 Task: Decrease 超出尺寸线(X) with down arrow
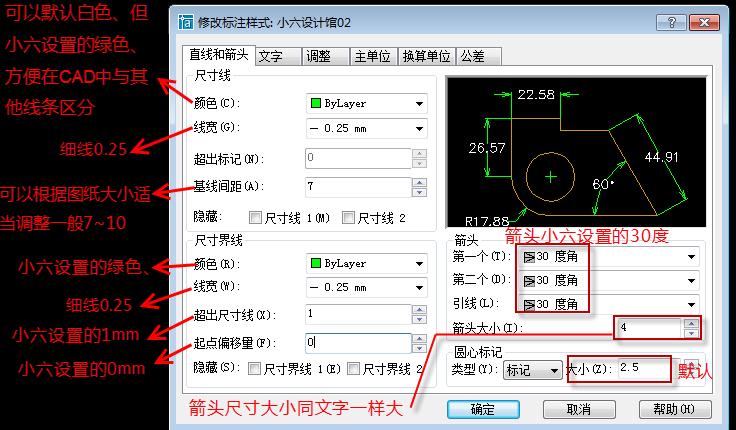[419, 319]
